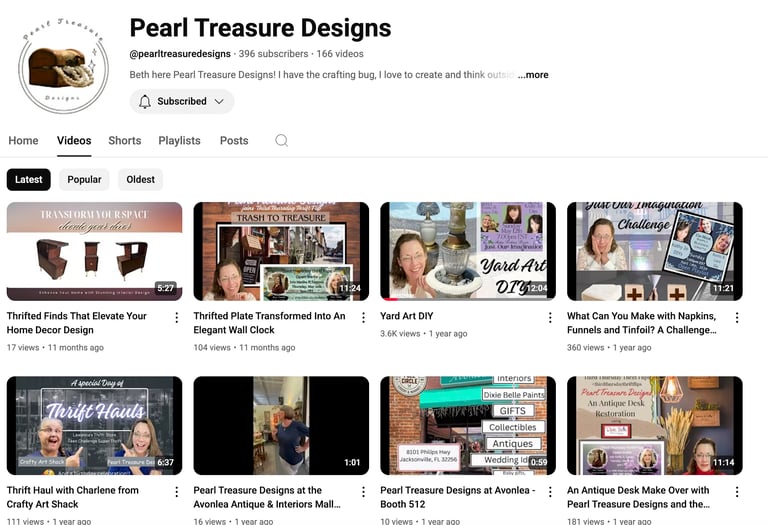
Task: Sort videos by Latest
Action: (x=28, y=180)
